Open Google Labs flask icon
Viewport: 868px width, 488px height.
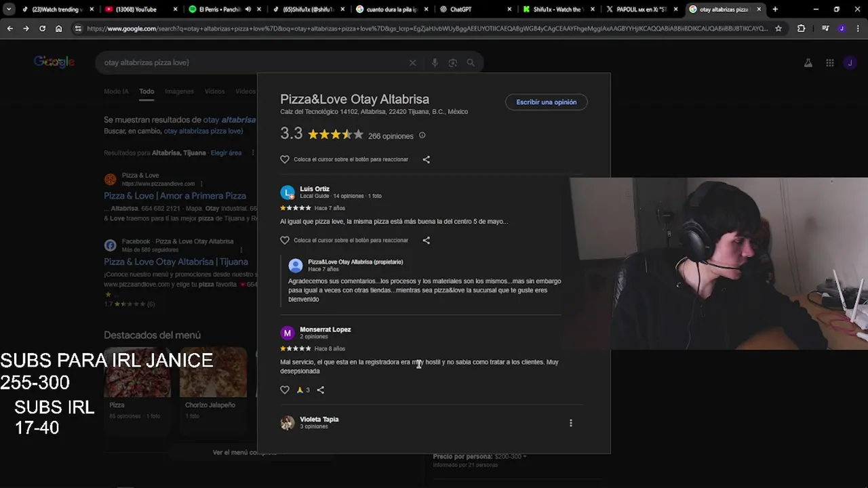click(x=808, y=62)
